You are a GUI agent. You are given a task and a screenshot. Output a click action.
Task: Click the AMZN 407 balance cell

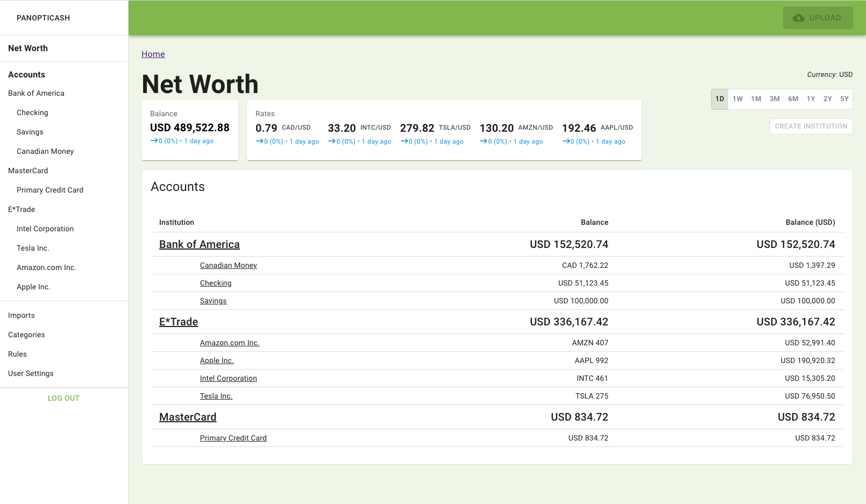click(x=590, y=343)
